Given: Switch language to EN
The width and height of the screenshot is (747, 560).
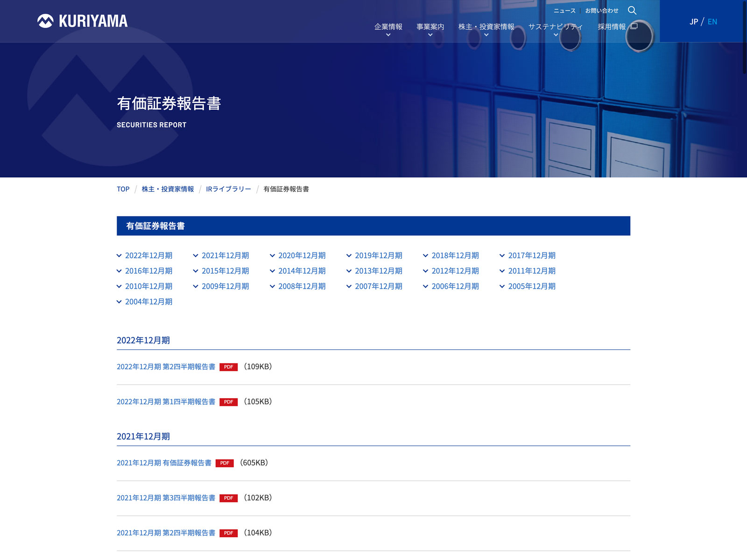Looking at the screenshot, I should click(x=712, y=21).
